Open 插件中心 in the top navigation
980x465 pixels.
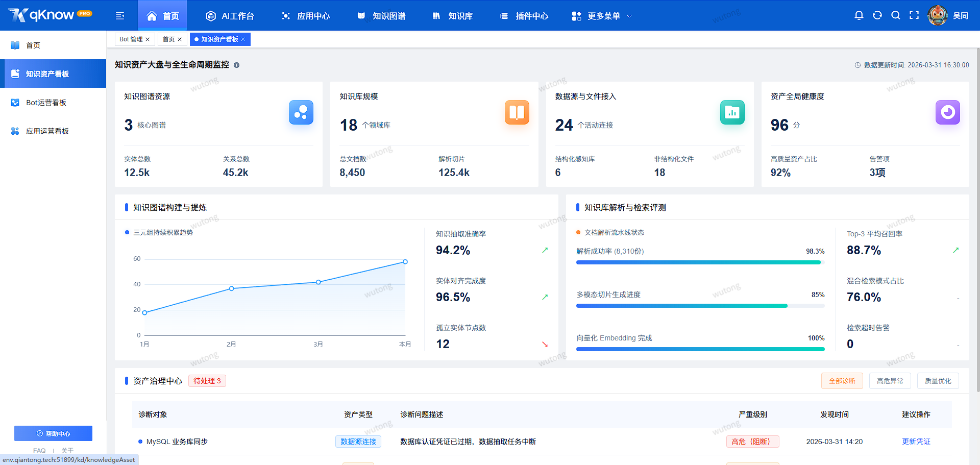pyautogui.click(x=524, y=16)
